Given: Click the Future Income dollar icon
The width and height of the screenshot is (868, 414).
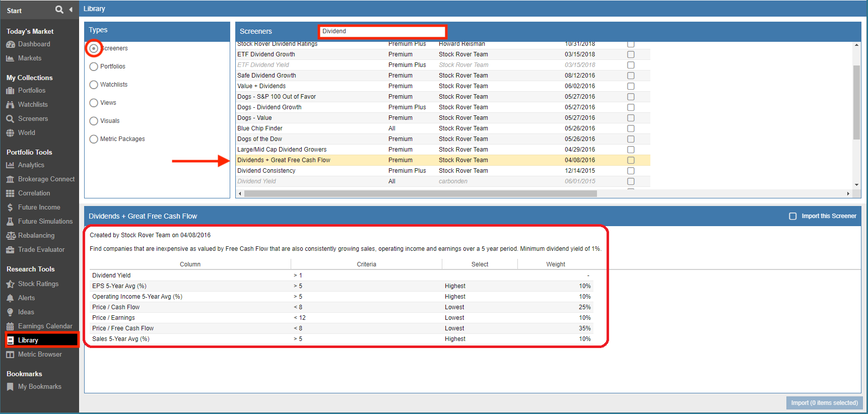Looking at the screenshot, I should (x=10, y=208).
